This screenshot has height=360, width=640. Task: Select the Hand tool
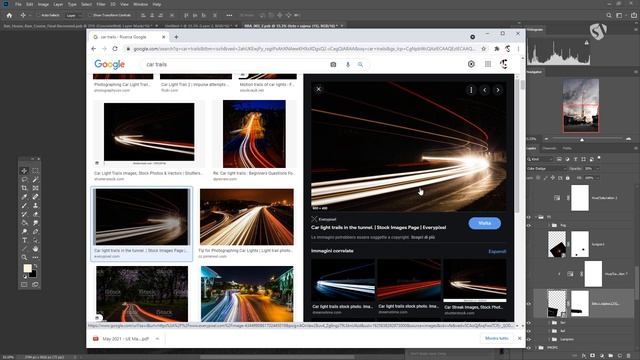pyautogui.click(x=36, y=249)
